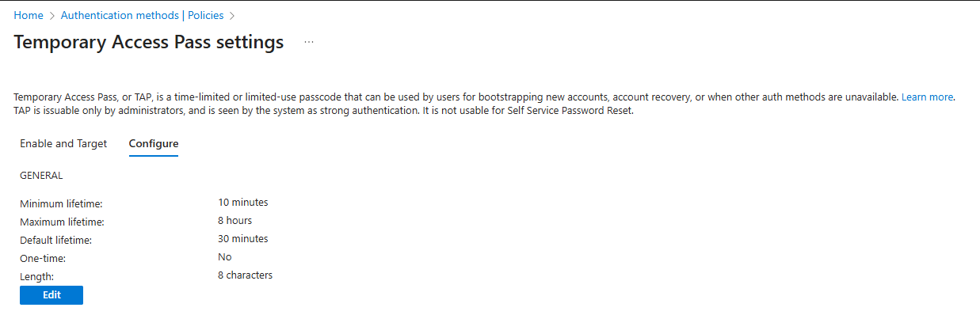Viewport: 980px width, 315px height.
Task: Select the Maximum lifetime label
Action: 62,222
